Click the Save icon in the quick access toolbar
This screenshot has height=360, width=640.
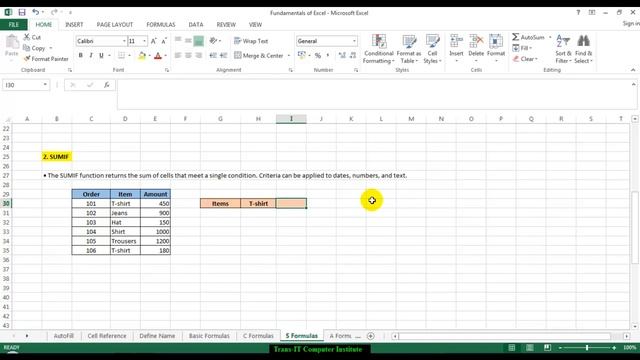(22, 13)
